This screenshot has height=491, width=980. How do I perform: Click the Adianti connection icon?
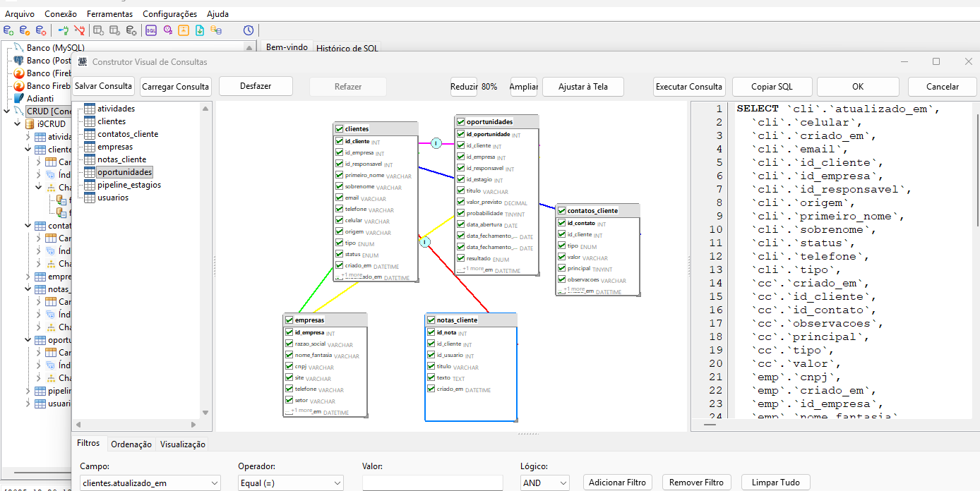[x=19, y=99]
